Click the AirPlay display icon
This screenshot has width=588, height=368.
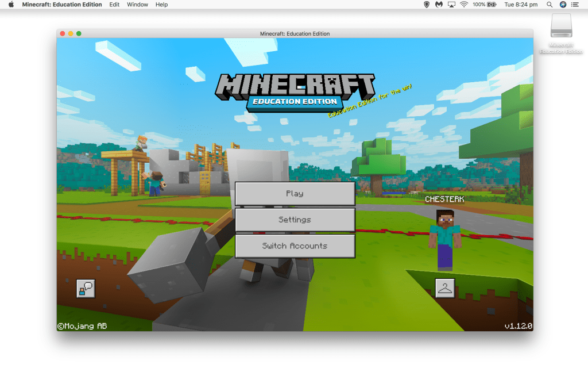pos(451,5)
